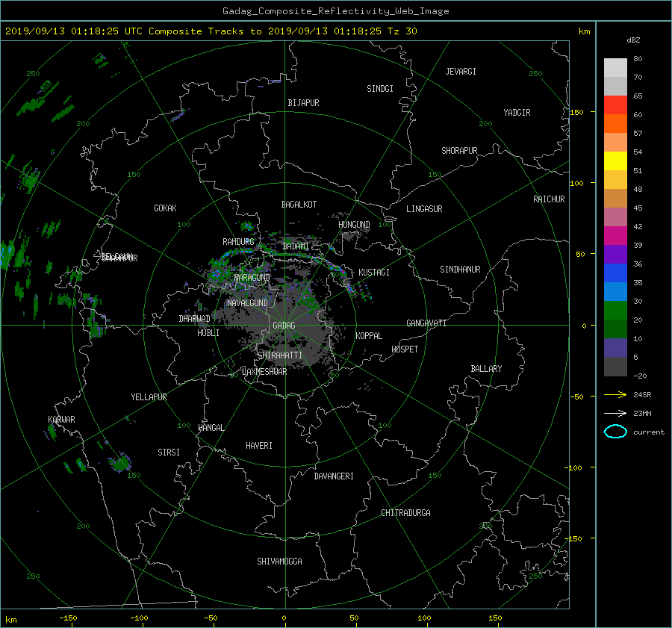The width and height of the screenshot is (672, 628).
Task: Click the -150 bottom axis tick label
Action: 68,618
